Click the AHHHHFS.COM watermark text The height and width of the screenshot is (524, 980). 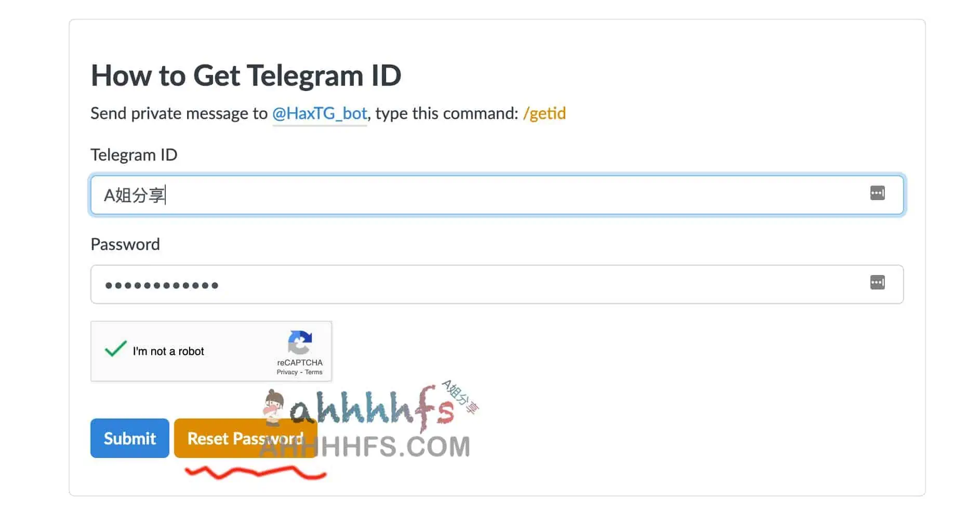365,447
